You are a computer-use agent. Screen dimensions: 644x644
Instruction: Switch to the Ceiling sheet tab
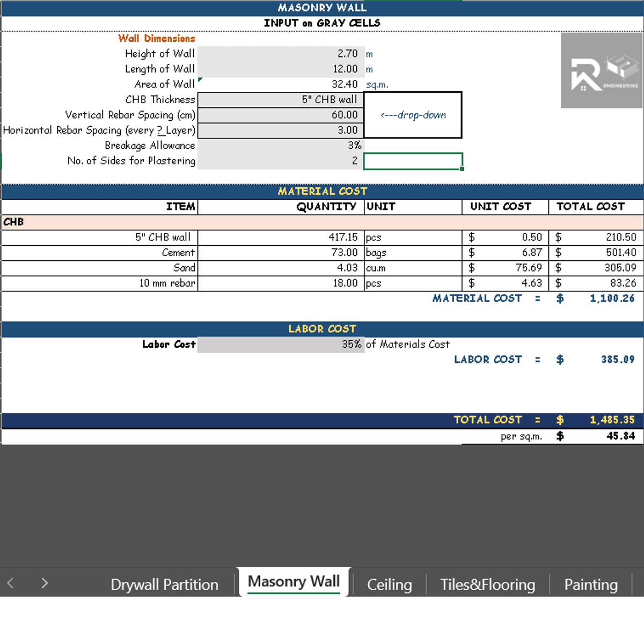[x=389, y=584]
